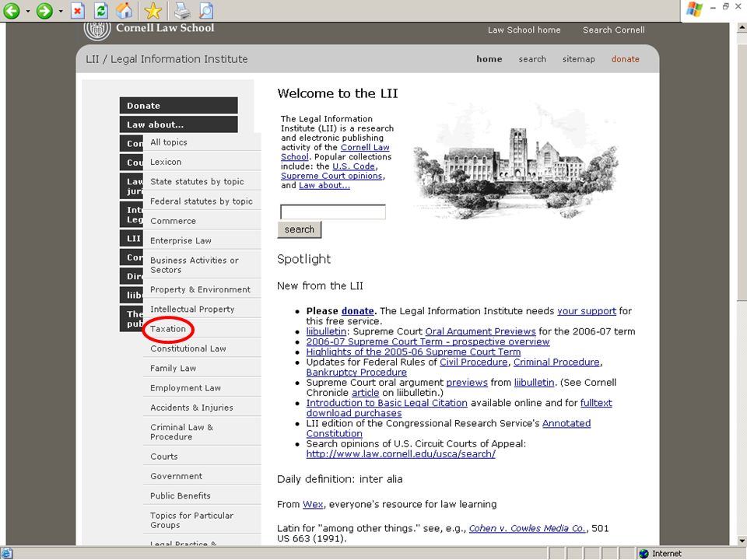Choose All topics in the flyout menu
This screenshot has width=747, height=560.
coord(202,142)
